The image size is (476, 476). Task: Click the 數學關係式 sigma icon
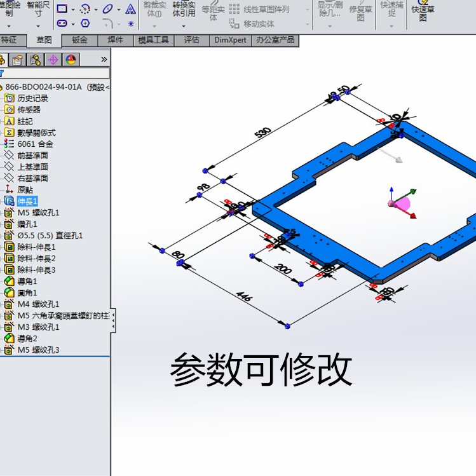[9, 133]
